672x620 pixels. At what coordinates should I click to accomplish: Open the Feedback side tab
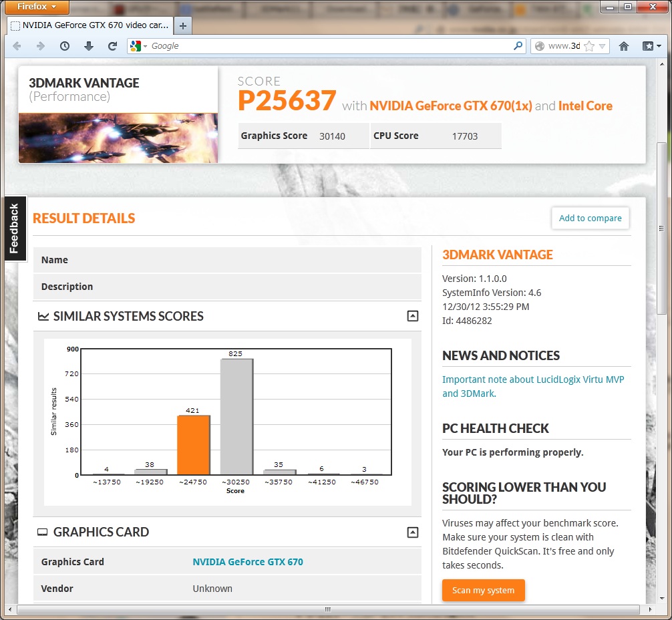tap(15, 228)
